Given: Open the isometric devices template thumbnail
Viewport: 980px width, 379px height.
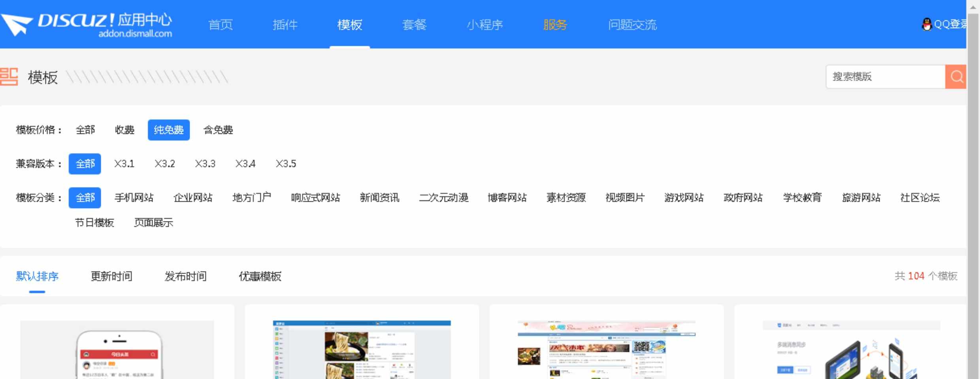Looking at the screenshot, I should pos(851,350).
